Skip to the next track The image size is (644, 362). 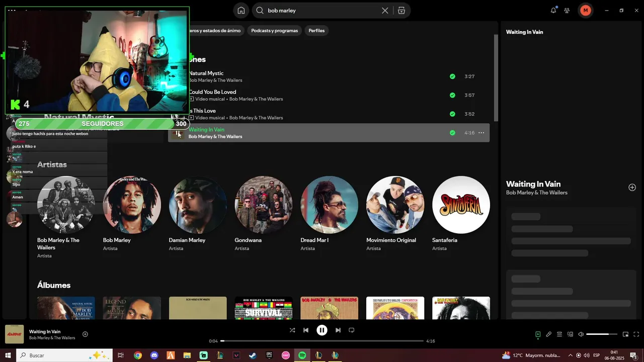point(338,330)
